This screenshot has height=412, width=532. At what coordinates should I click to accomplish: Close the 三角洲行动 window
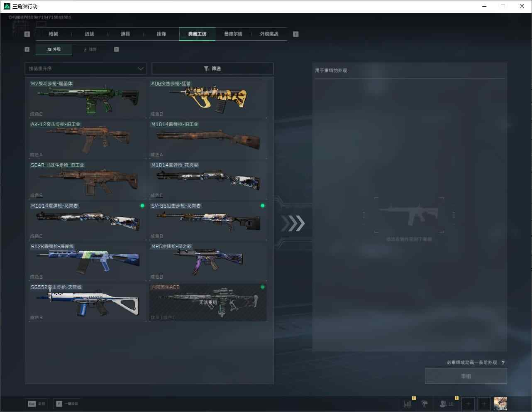(522, 6)
